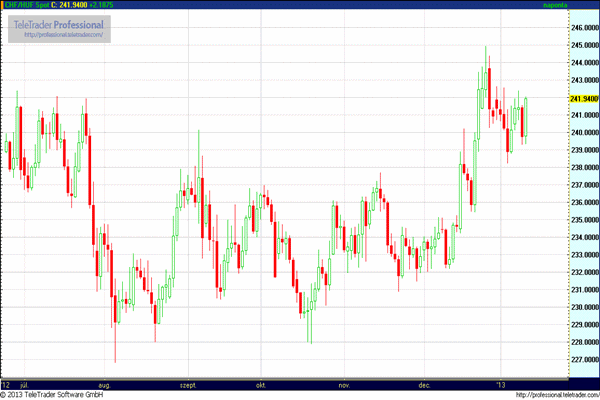Click the 246.0000 price axis label

pyautogui.click(x=583, y=28)
